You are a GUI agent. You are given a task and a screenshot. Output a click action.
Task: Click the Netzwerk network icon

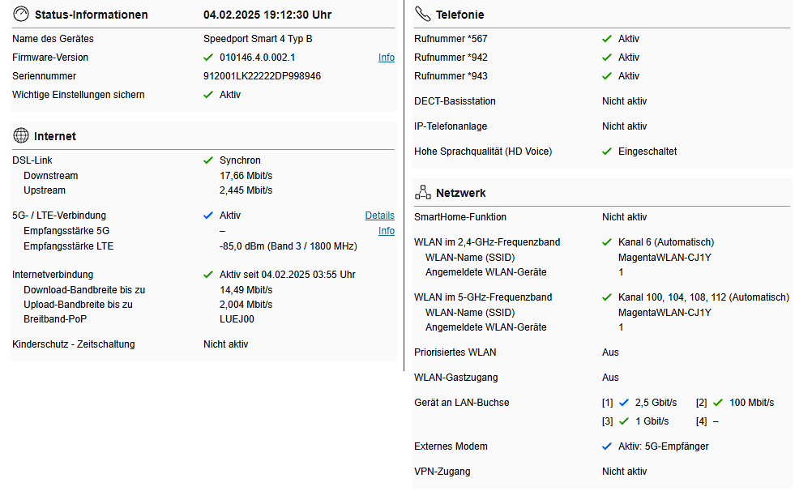click(422, 193)
